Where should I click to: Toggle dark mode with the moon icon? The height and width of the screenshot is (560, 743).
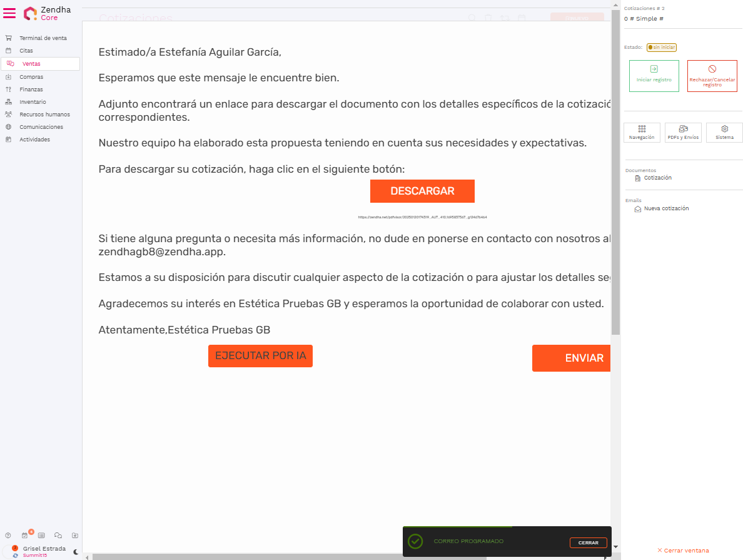(x=76, y=552)
